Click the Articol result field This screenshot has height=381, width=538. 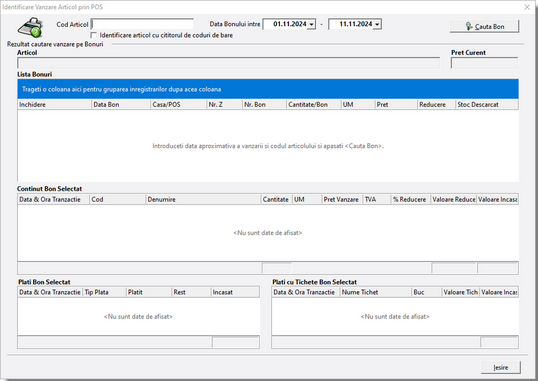tap(229, 63)
